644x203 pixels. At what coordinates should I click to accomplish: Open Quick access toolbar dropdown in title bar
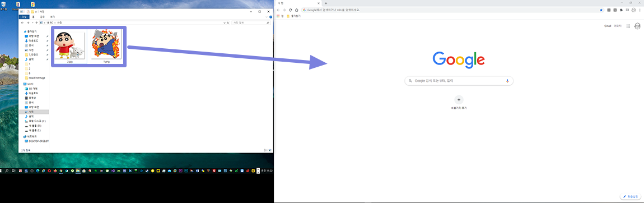tap(36, 12)
